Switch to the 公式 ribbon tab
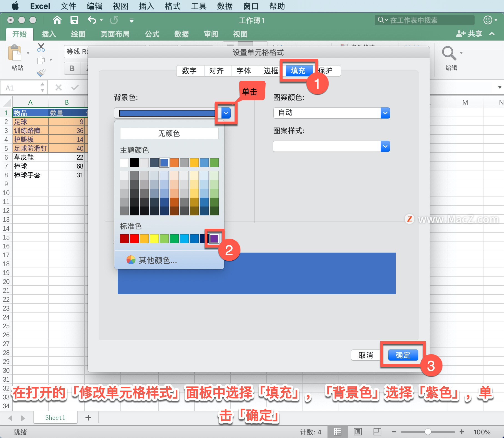This screenshot has width=504, height=438. (x=152, y=34)
